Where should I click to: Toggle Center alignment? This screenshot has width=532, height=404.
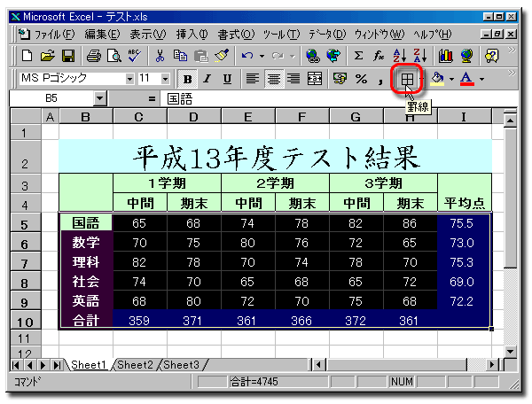273,79
